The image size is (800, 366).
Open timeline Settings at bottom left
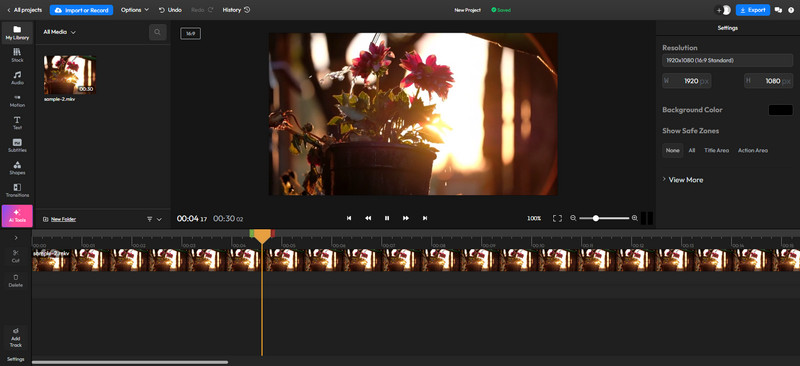16,359
